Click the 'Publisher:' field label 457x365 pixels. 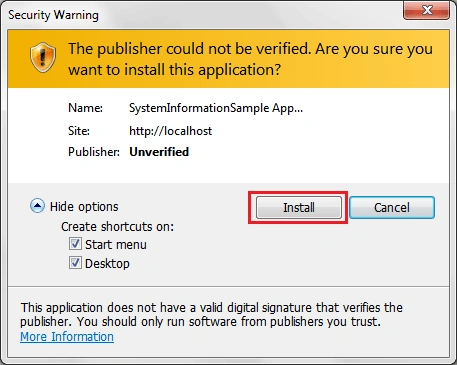[x=94, y=152]
